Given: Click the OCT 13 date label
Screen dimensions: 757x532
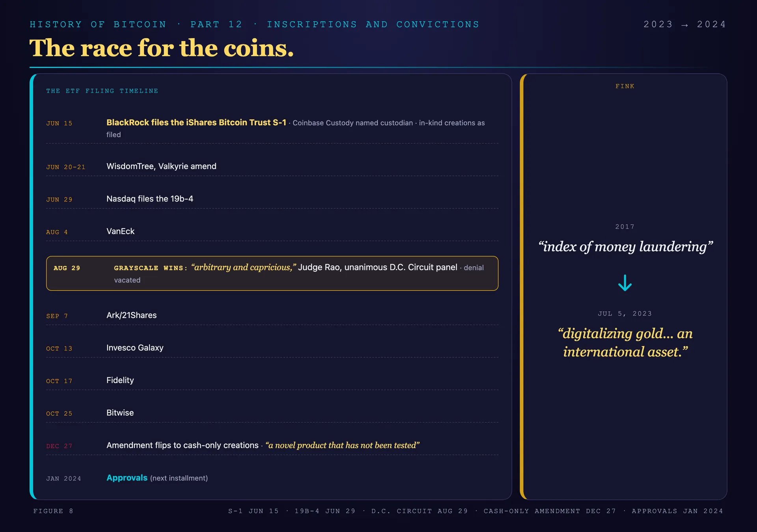Looking at the screenshot, I should pos(59,349).
